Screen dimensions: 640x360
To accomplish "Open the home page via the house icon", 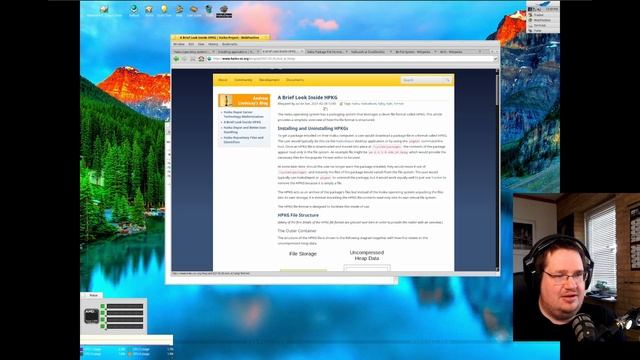I will 201,59.
